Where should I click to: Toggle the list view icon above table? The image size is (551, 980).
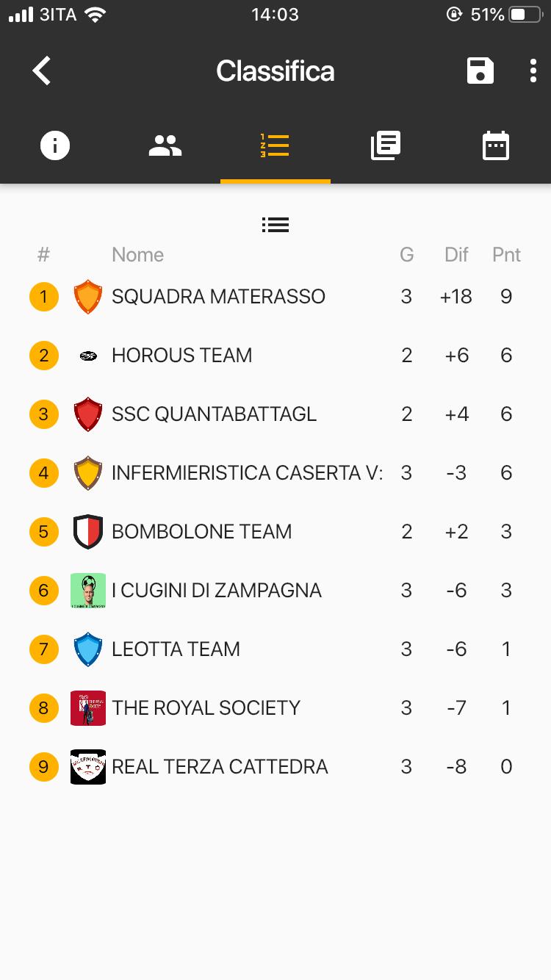tap(275, 225)
